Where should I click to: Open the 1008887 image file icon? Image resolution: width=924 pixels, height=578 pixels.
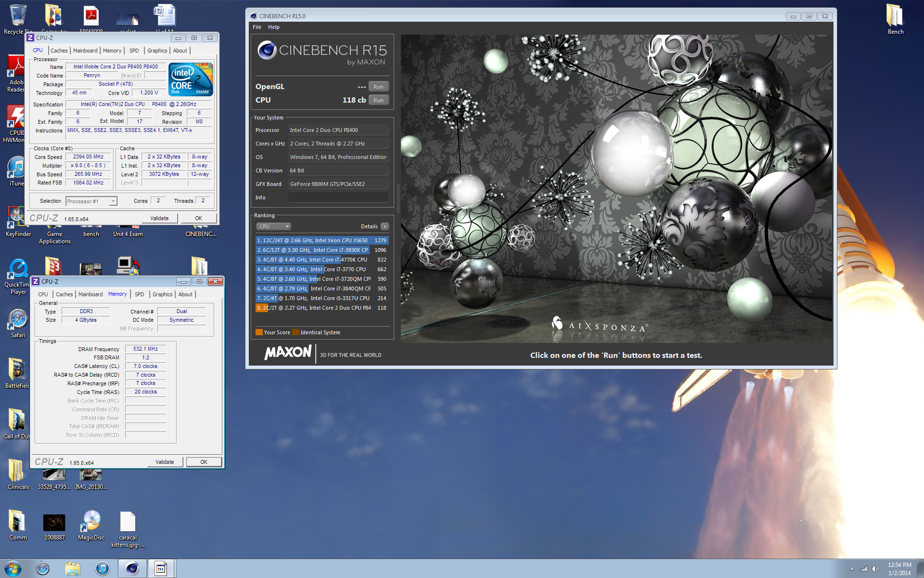coord(54,526)
